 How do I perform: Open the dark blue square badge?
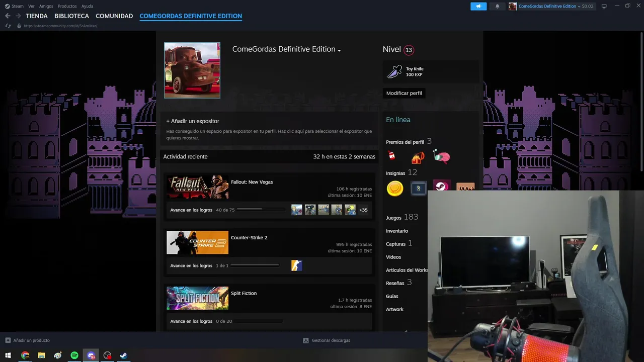[x=419, y=189]
